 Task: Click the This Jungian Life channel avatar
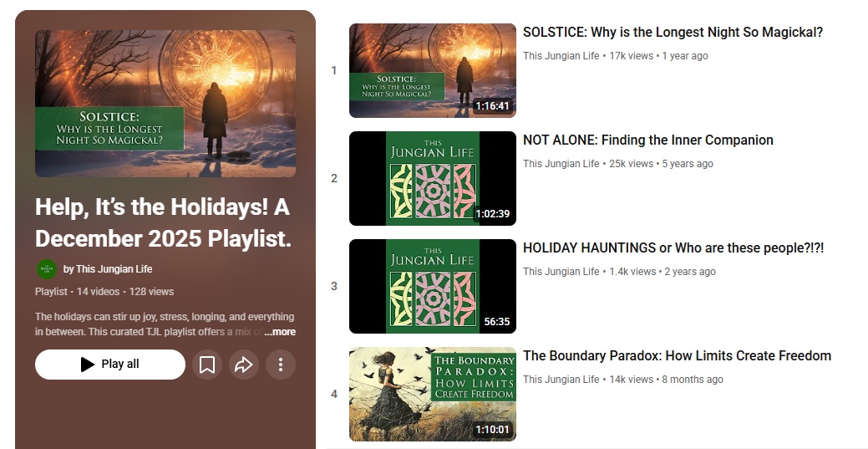(47, 269)
